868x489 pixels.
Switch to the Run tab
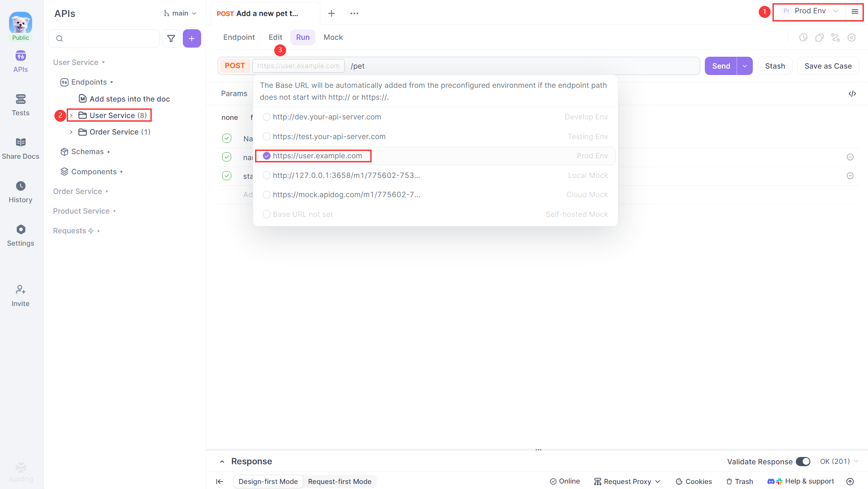pyautogui.click(x=303, y=38)
